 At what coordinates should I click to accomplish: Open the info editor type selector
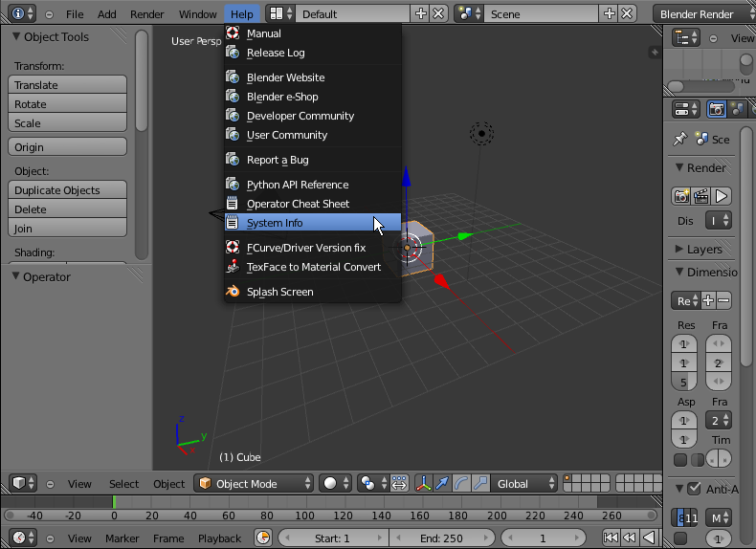[22, 13]
